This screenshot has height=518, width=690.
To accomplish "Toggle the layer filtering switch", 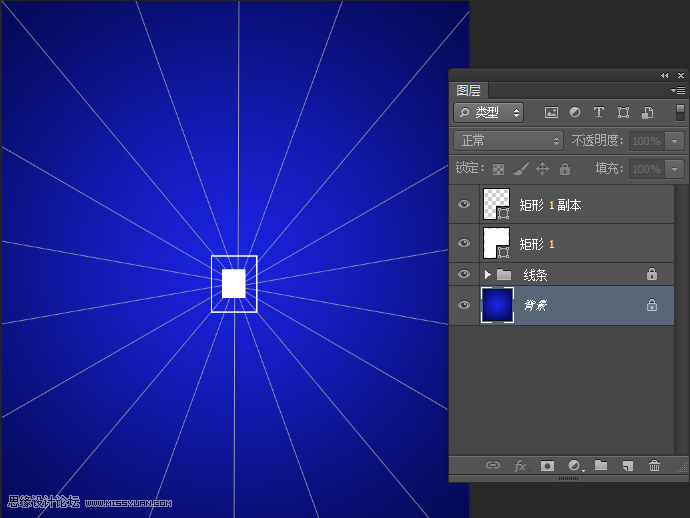I will click(680, 112).
